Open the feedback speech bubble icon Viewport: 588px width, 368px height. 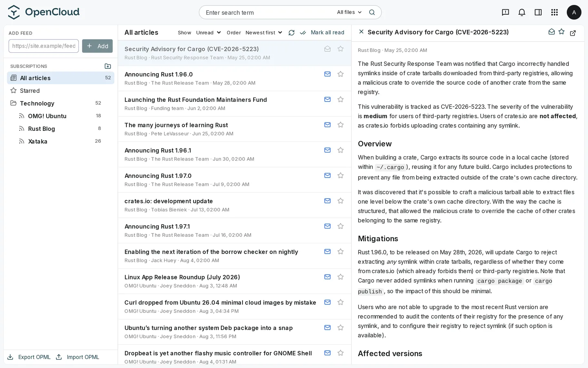point(506,12)
